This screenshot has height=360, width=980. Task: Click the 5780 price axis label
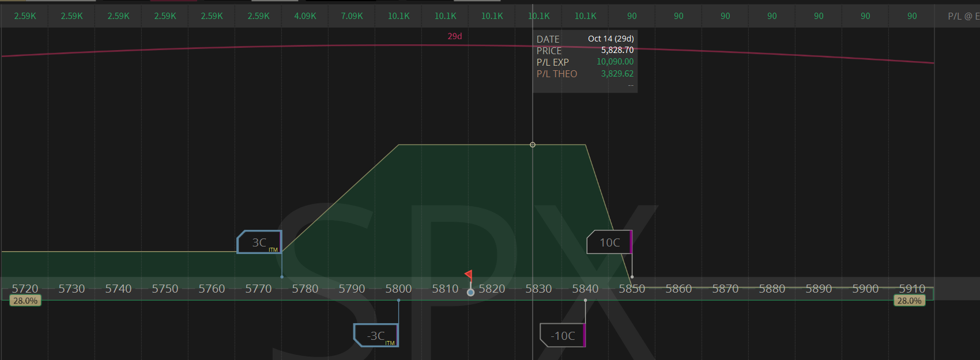pyautogui.click(x=305, y=289)
